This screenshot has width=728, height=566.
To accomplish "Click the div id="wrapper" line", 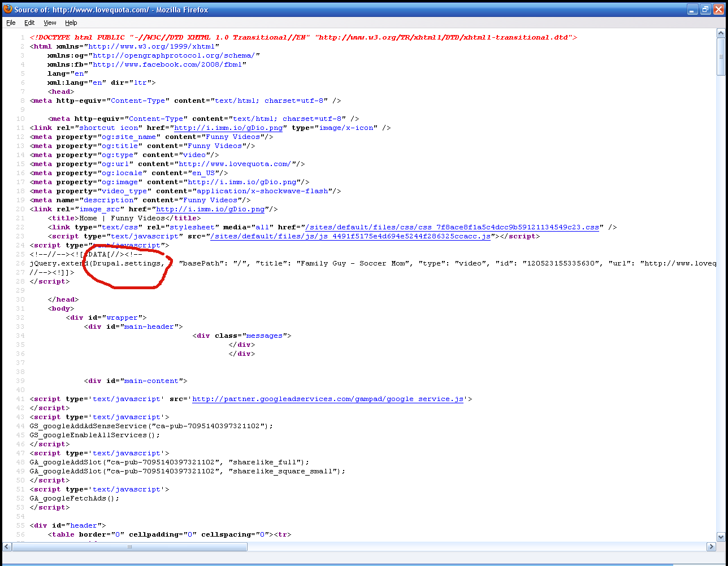I will click(106, 317).
